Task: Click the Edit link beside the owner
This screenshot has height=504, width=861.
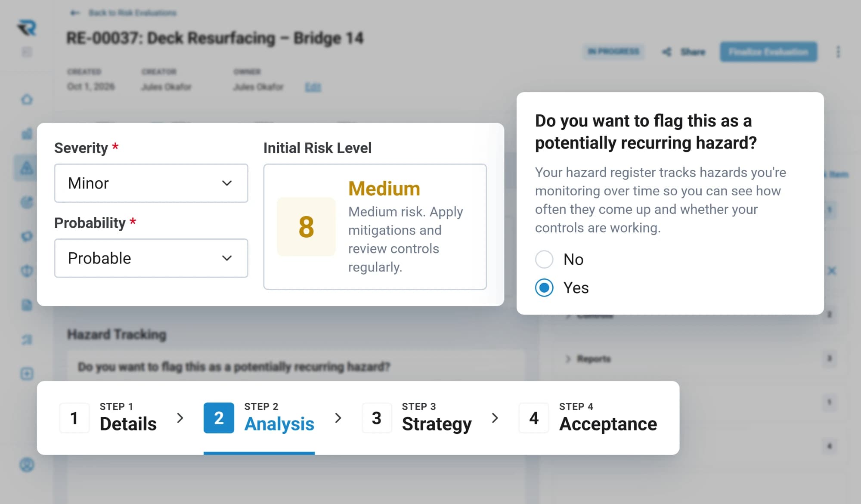Action: pos(313,87)
